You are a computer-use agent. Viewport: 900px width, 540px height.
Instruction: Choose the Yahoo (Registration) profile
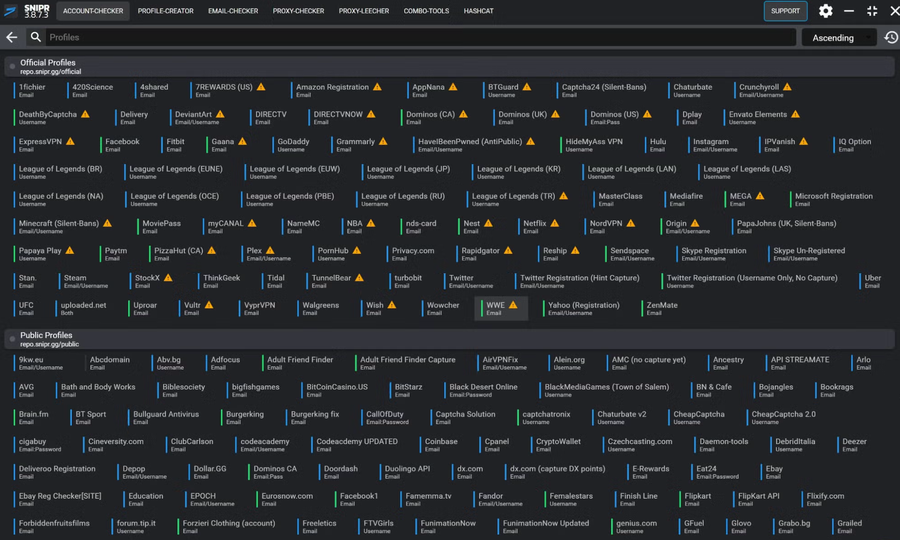pos(582,308)
